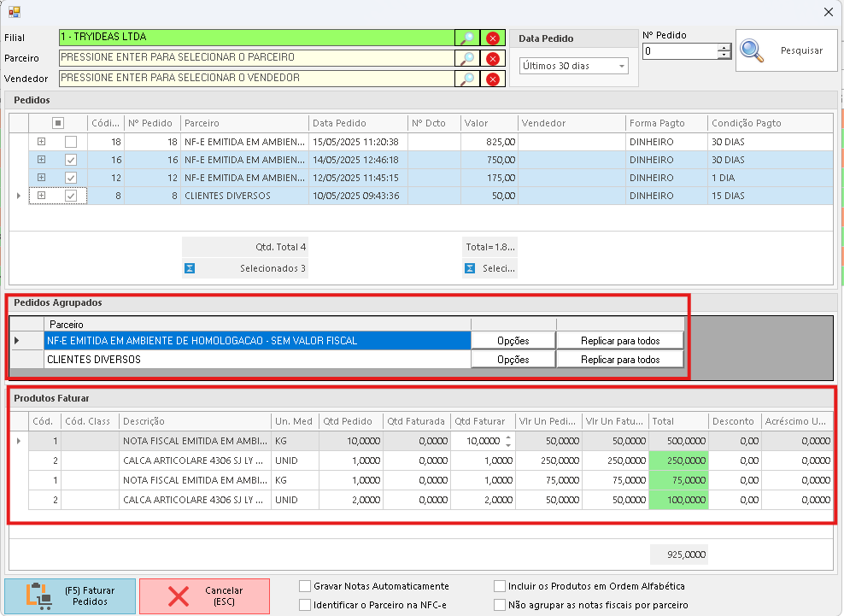Image resolution: width=844 pixels, height=616 pixels.
Task: Open the Vendedor search magnifier icon
Action: click(467, 79)
